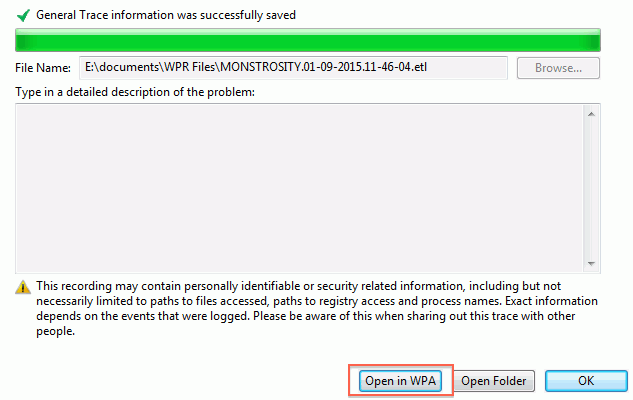Image resolution: width=633 pixels, height=400 pixels.
Task: Click the "E:\documents" portion of the path
Action: click(x=122, y=67)
